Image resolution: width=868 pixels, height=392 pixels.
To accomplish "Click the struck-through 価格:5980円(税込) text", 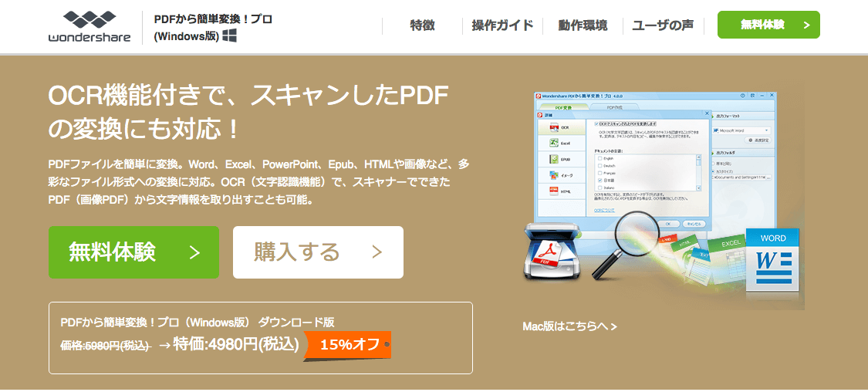I will click(105, 346).
